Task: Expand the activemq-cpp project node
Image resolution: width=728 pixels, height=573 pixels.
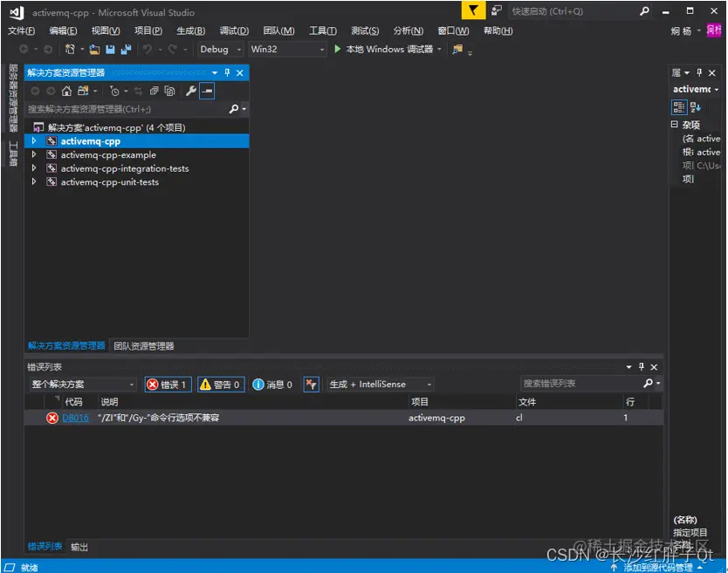Action: click(x=34, y=140)
